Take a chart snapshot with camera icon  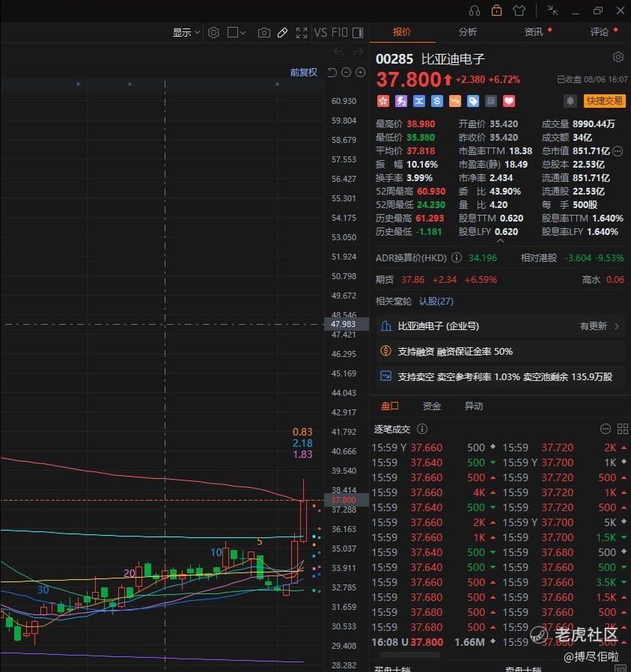[x=264, y=33]
